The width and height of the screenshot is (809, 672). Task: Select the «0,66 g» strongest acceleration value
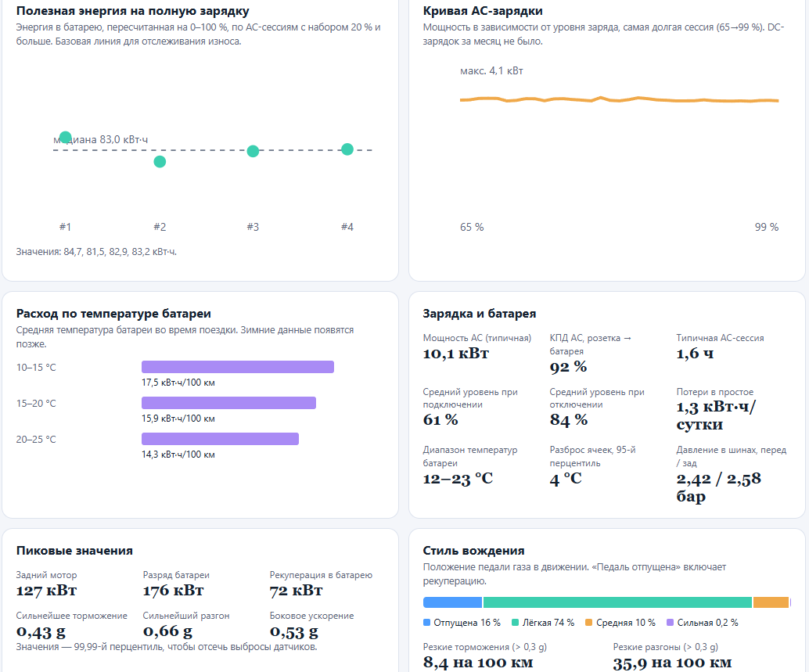(x=167, y=631)
